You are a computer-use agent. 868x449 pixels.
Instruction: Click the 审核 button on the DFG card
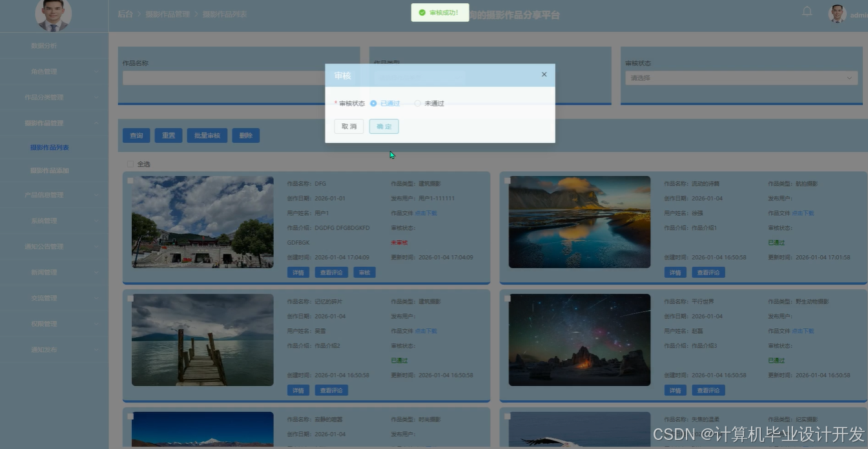364,273
